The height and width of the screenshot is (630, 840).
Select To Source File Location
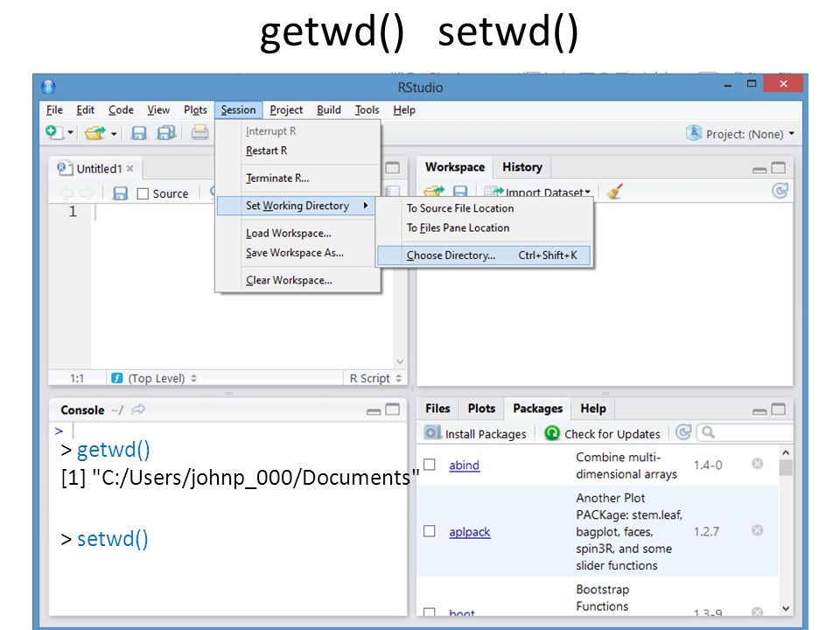[x=485, y=208]
